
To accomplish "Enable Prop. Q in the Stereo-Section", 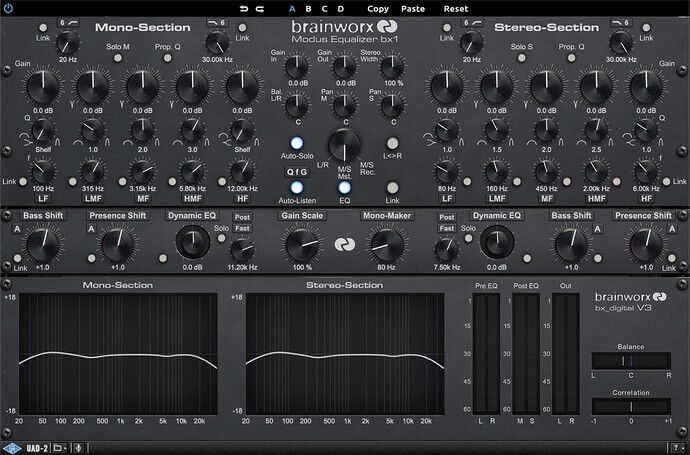I will tap(571, 58).
